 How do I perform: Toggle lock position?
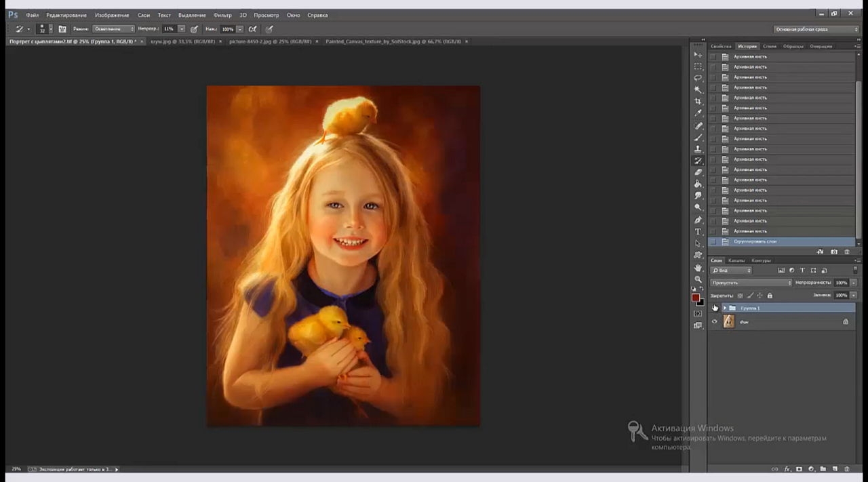759,296
